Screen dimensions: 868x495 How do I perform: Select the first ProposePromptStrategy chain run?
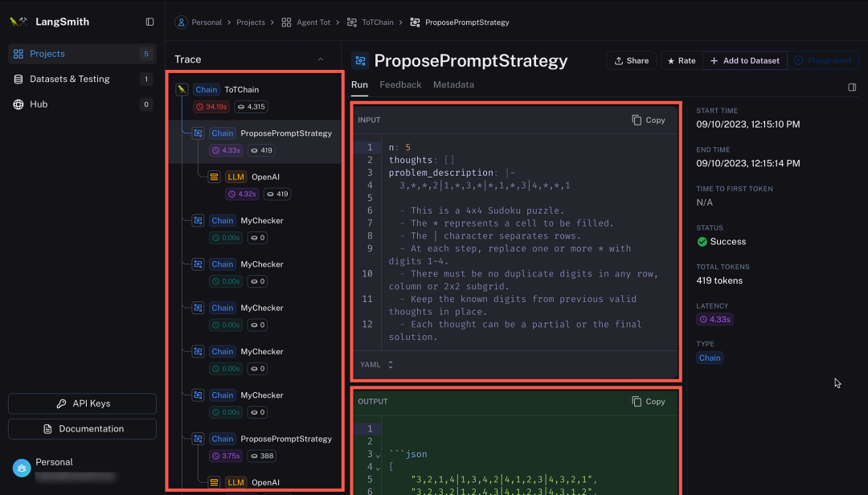(x=255, y=141)
